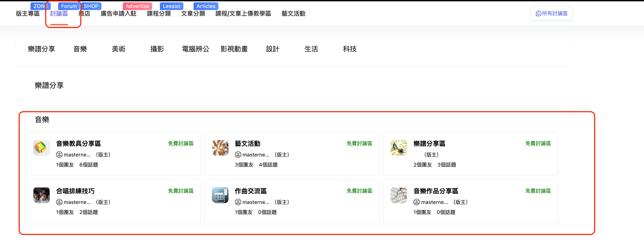Switch to the 版主專區 nav tab
Screen dimensions: 644x245
pyautogui.click(x=28, y=14)
